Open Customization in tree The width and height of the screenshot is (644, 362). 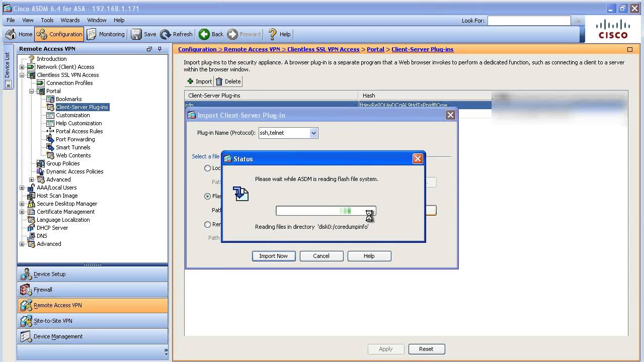tap(72, 115)
